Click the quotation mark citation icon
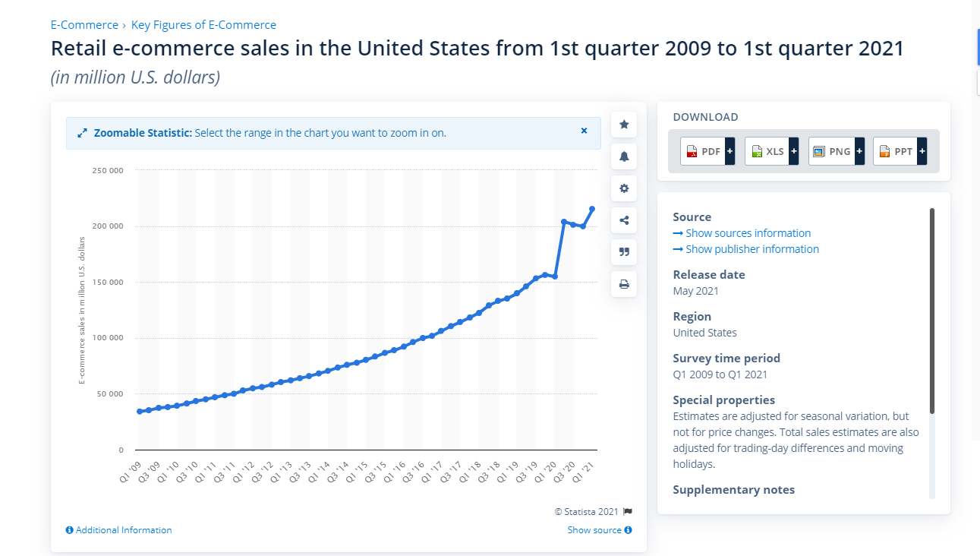Viewport: 980px width, 556px height. pyautogui.click(x=624, y=252)
